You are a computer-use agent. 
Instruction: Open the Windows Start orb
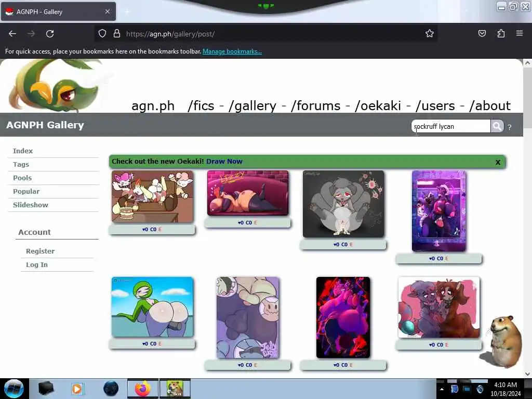point(14,389)
